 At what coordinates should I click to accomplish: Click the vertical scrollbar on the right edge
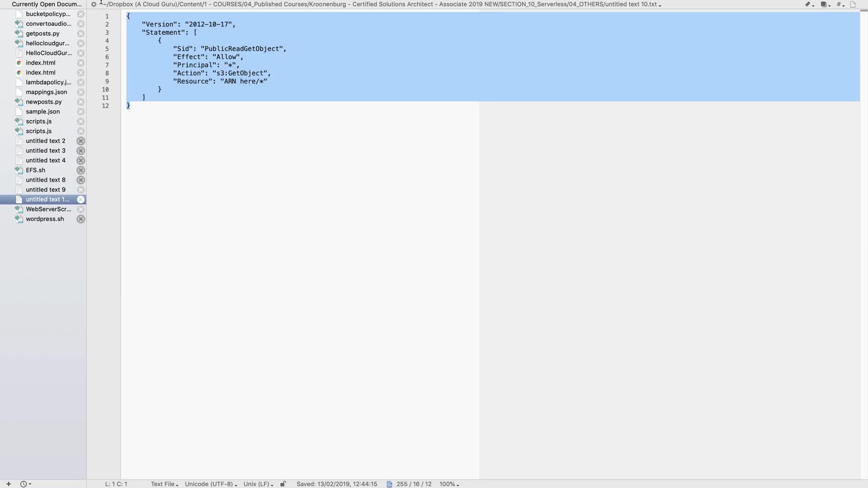[x=863, y=244]
